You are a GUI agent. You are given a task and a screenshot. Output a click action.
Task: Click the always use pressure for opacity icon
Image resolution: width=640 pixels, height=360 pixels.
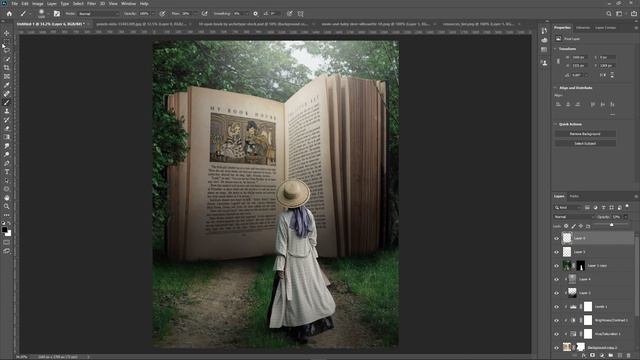(x=162, y=13)
